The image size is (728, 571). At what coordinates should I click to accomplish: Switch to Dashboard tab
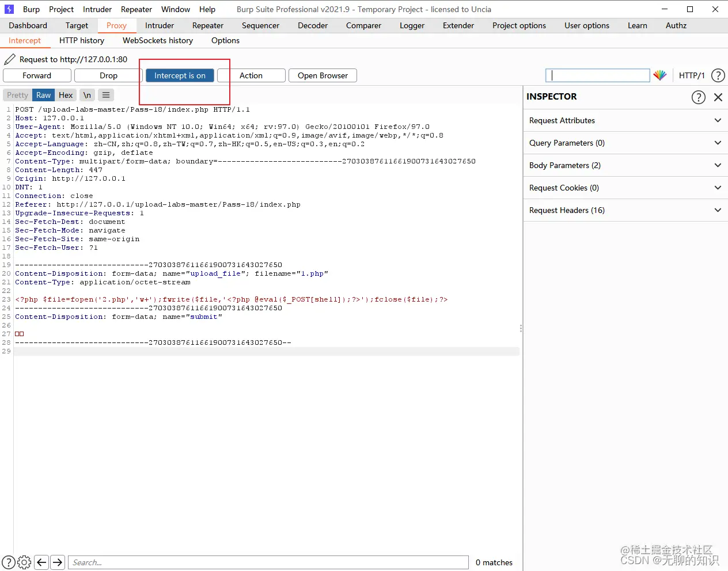click(28, 25)
